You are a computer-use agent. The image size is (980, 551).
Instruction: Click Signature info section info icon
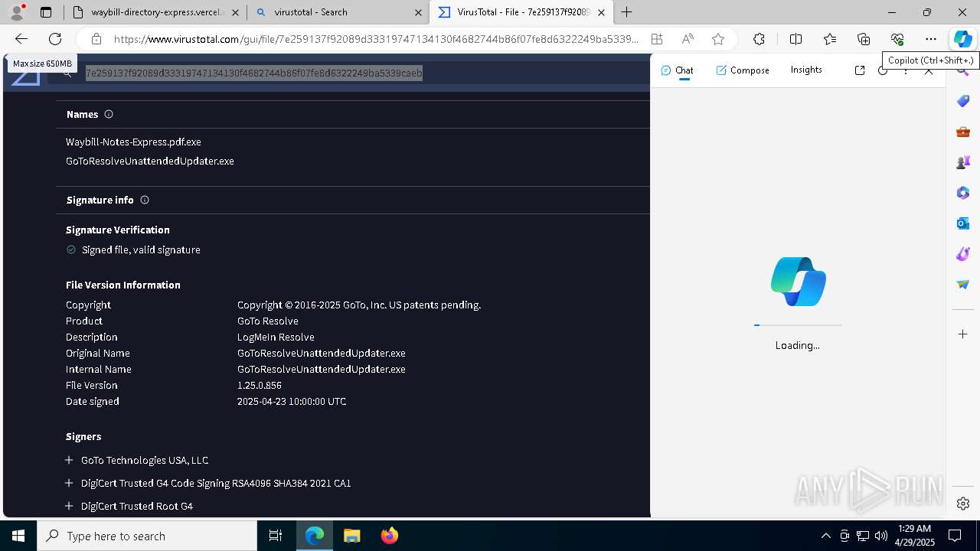click(145, 200)
